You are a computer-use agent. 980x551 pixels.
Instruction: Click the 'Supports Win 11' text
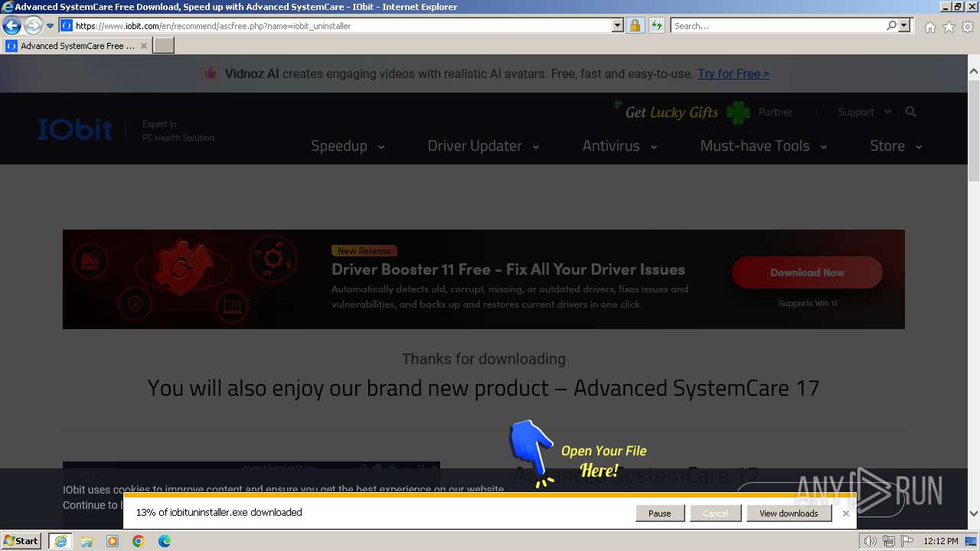pyautogui.click(x=808, y=303)
